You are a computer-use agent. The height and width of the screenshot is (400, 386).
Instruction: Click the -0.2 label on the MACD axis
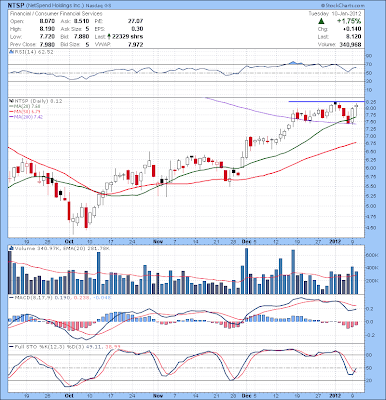pos(370,335)
